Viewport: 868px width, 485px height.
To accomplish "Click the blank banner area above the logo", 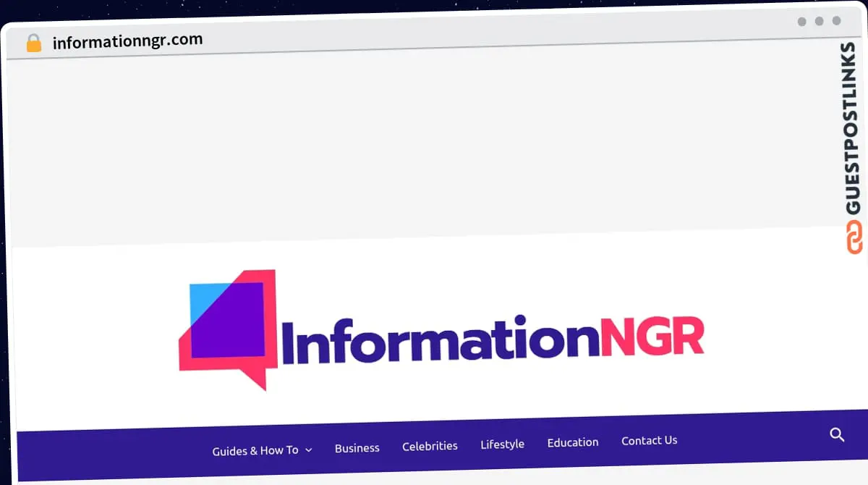I will pos(420,145).
